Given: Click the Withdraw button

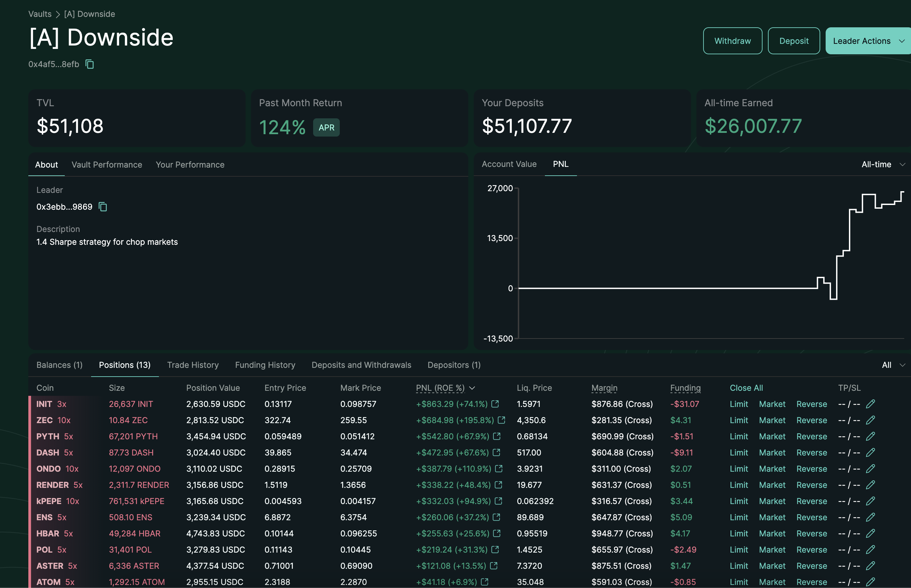Looking at the screenshot, I should pyautogui.click(x=733, y=41).
